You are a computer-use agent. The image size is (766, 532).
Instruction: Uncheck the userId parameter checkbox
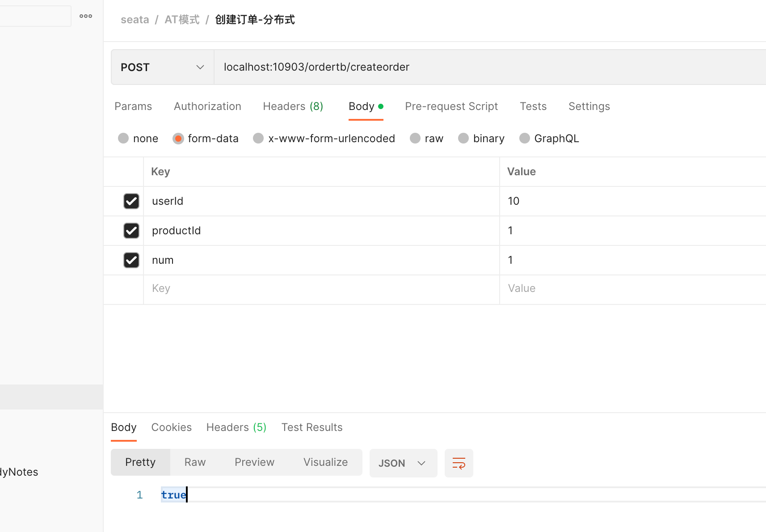coord(131,201)
